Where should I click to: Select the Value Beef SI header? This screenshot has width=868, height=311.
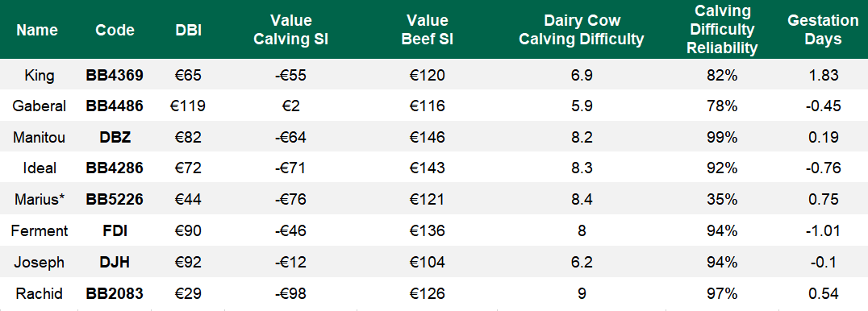coord(427,30)
